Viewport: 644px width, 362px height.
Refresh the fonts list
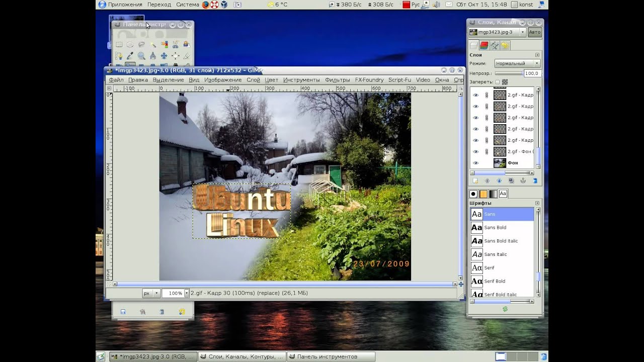click(505, 309)
